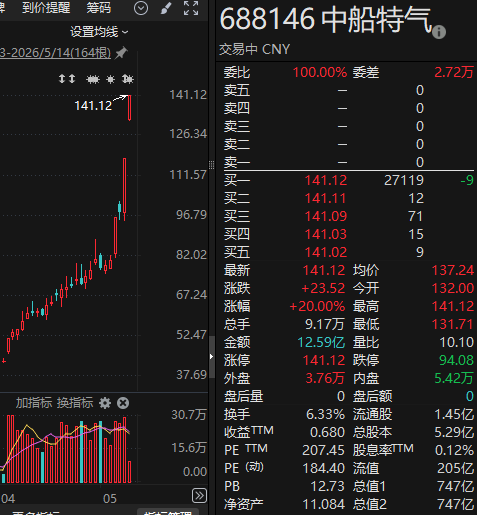Click 买五 price 141.02
The image size is (477, 515).
(326, 252)
